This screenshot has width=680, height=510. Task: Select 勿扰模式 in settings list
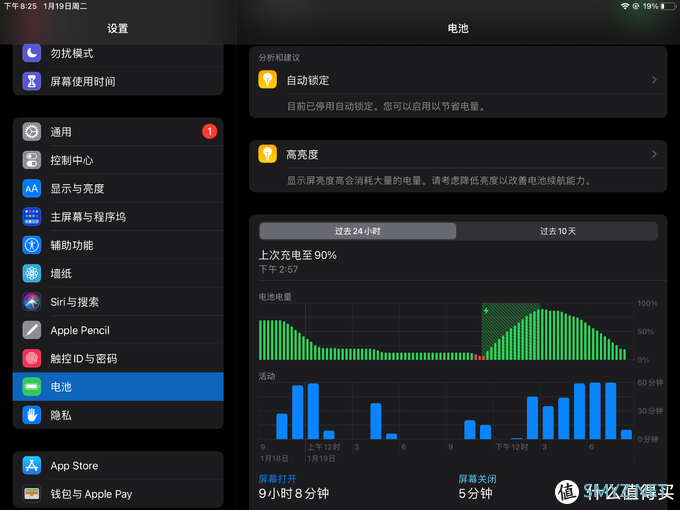point(118,53)
